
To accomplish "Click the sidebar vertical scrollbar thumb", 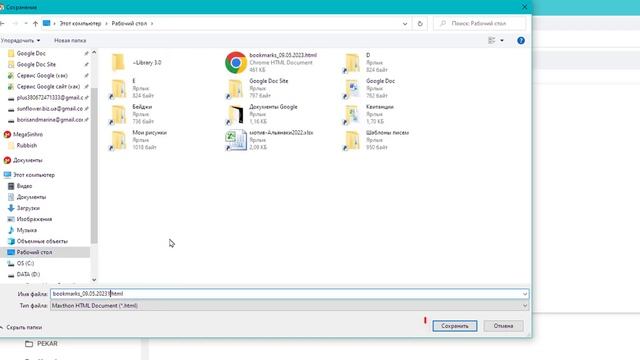I will [94, 165].
